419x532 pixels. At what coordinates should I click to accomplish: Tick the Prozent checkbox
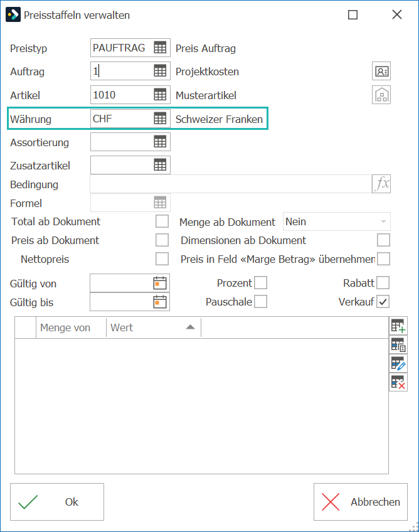click(x=260, y=282)
